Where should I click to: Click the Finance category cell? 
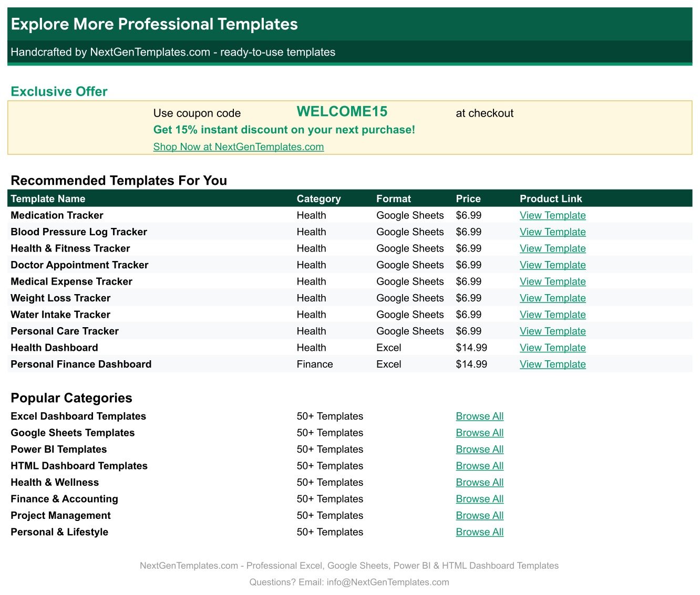pos(315,364)
